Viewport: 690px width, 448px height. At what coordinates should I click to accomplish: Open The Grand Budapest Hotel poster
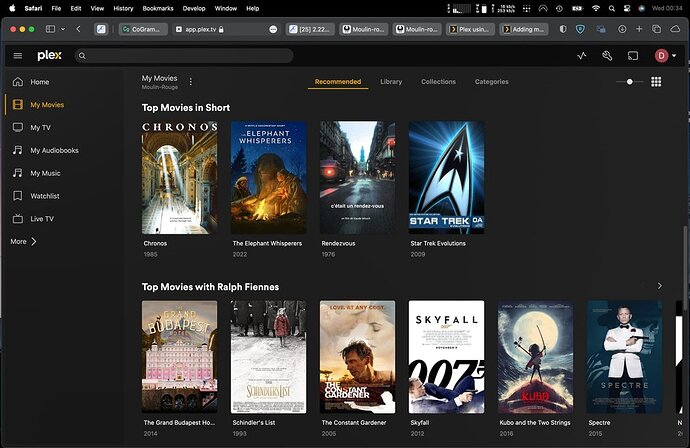pos(180,357)
